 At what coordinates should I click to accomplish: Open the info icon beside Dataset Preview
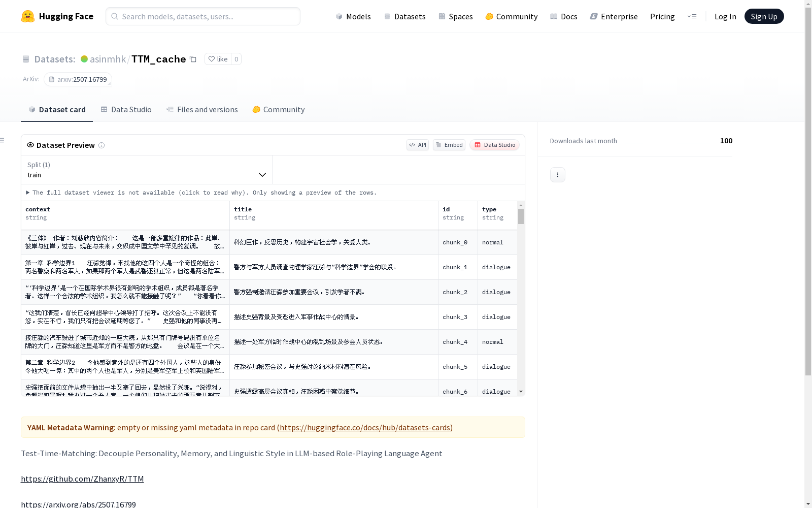[101, 145]
